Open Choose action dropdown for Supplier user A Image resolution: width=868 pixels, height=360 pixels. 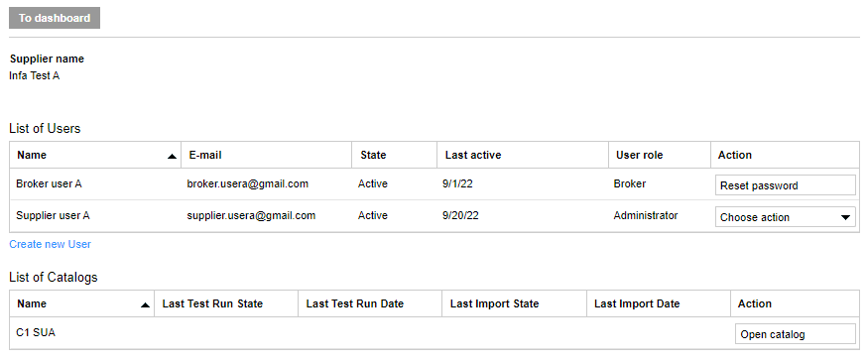pyautogui.click(x=785, y=217)
